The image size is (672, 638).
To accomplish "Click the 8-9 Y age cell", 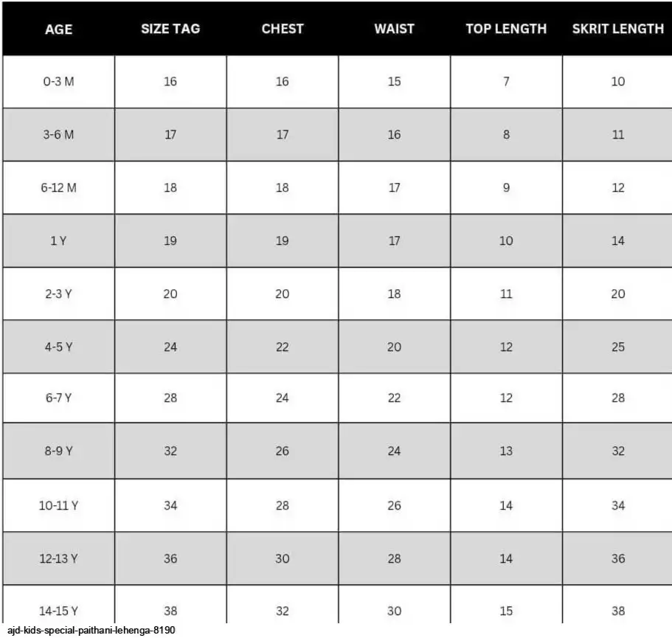I will click(x=59, y=451).
